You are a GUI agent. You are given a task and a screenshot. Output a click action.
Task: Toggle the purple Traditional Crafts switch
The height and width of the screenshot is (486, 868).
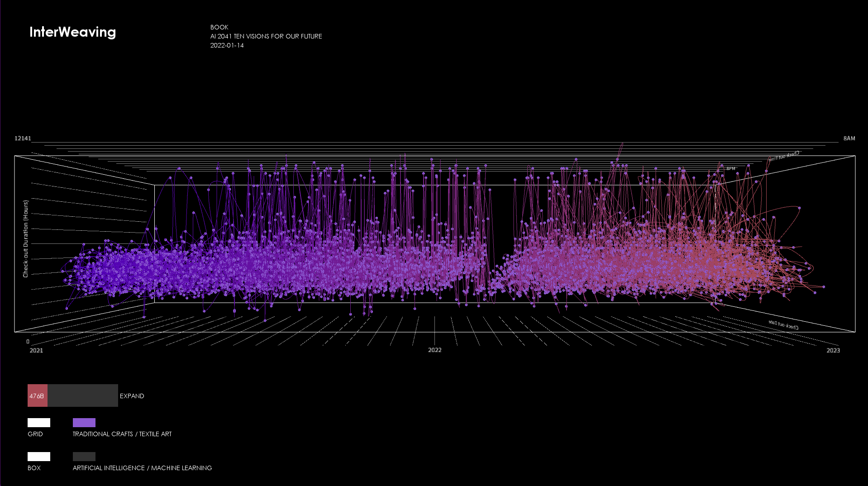84,423
